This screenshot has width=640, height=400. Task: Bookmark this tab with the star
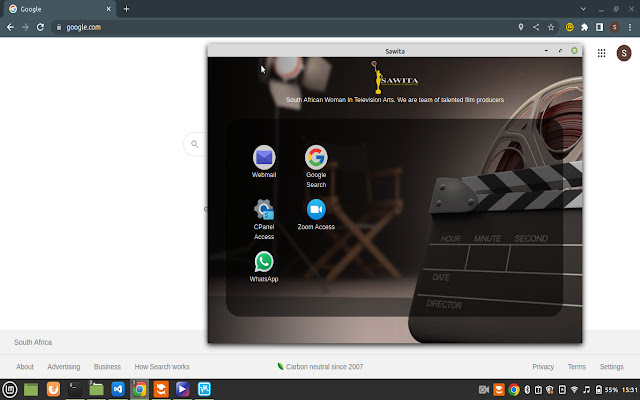pos(551,27)
